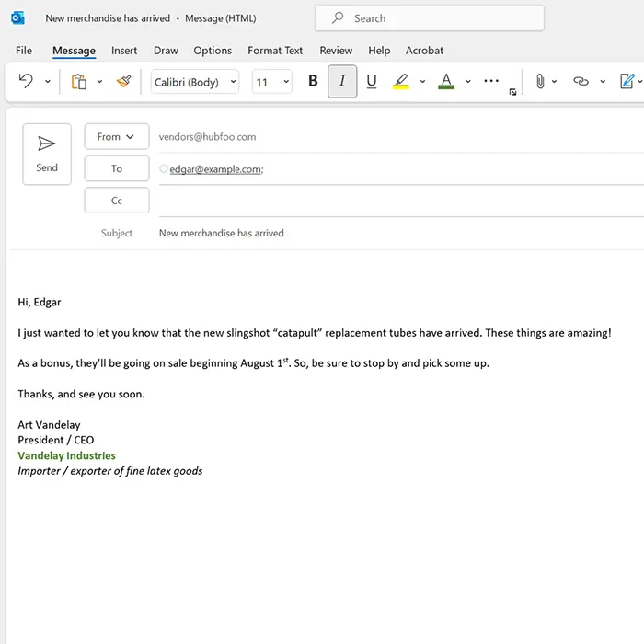Open the Help tab
This screenshot has width=644, height=644.
(379, 51)
